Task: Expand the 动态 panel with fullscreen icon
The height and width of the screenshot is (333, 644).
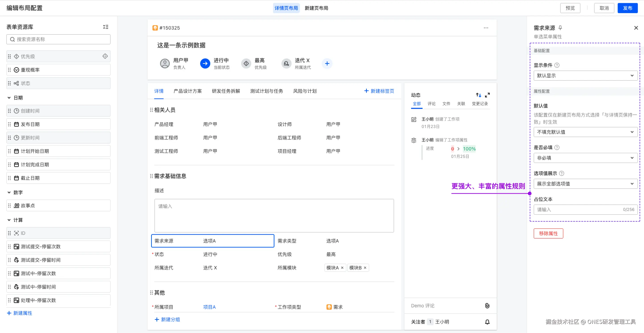Action: (487, 95)
